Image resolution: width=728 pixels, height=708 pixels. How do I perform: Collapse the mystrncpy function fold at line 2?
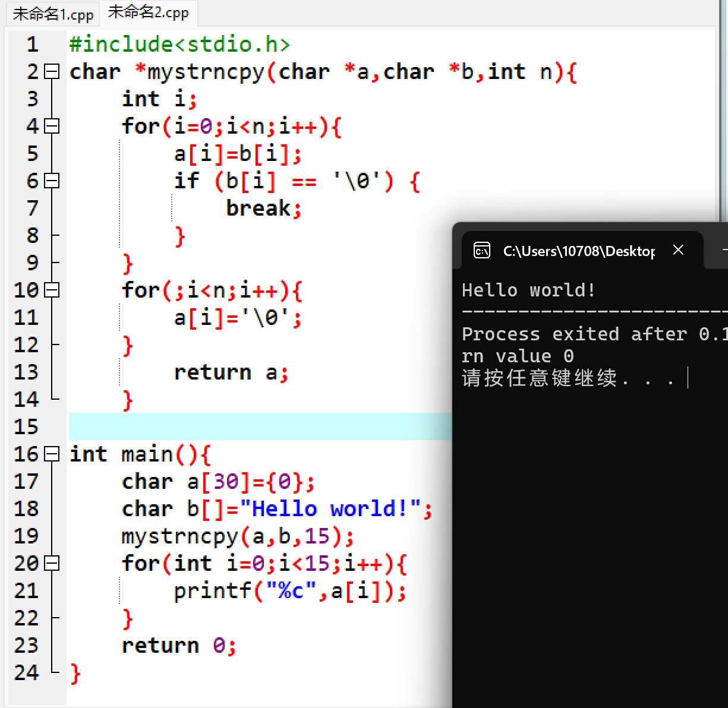(52, 72)
